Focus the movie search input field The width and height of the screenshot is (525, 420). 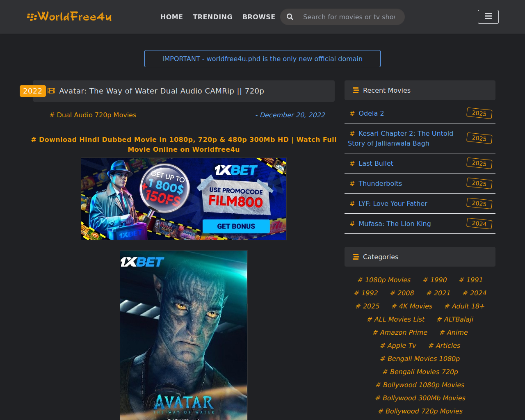pos(349,17)
